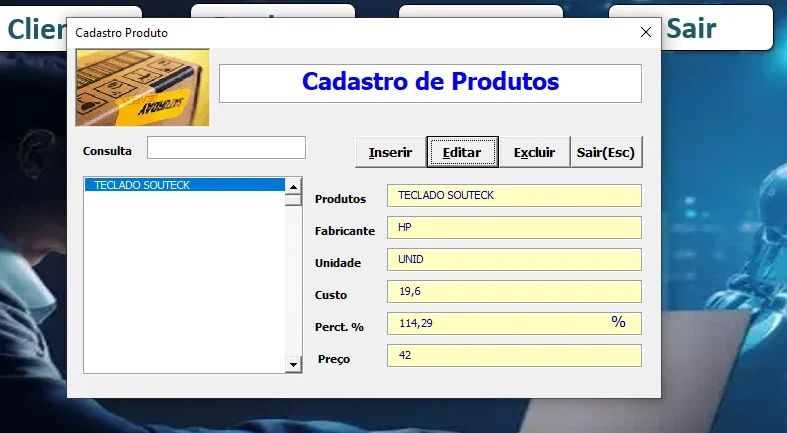The width and height of the screenshot is (787, 433).
Task: Click the Consulta label
Action: (x=107, y=151)
